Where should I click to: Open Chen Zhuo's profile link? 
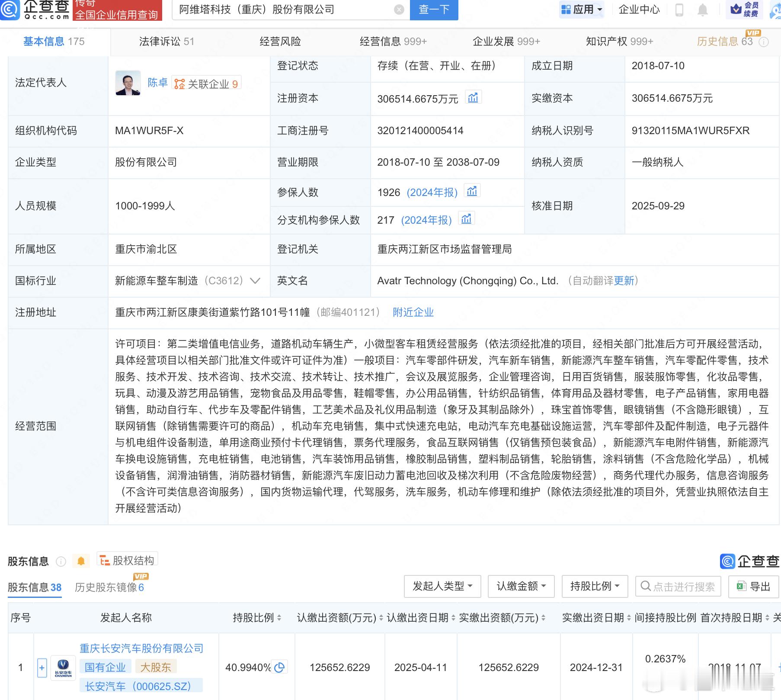pos(157,83)
